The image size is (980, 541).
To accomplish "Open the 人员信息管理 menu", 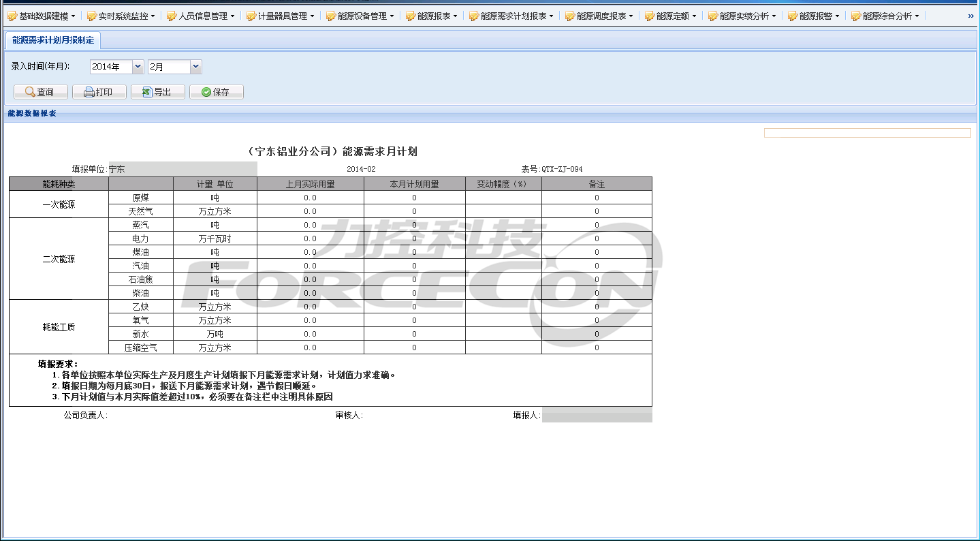I will coord(202,16).
